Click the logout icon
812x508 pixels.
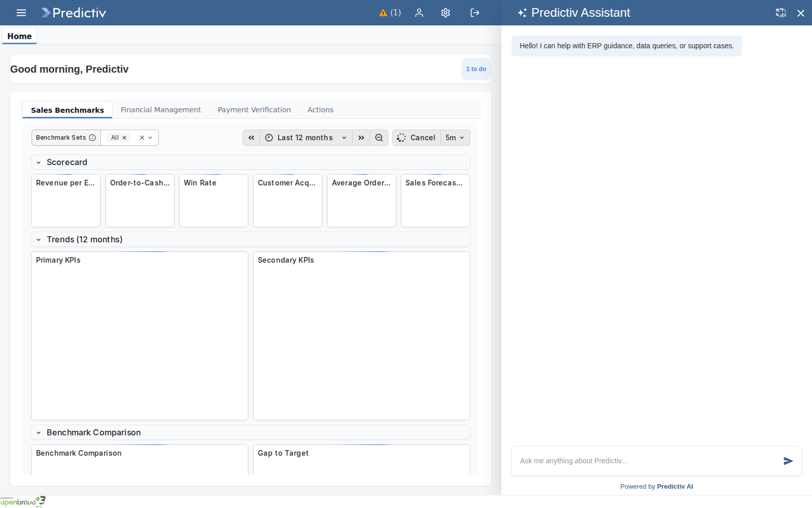click(x=475, y=13)
